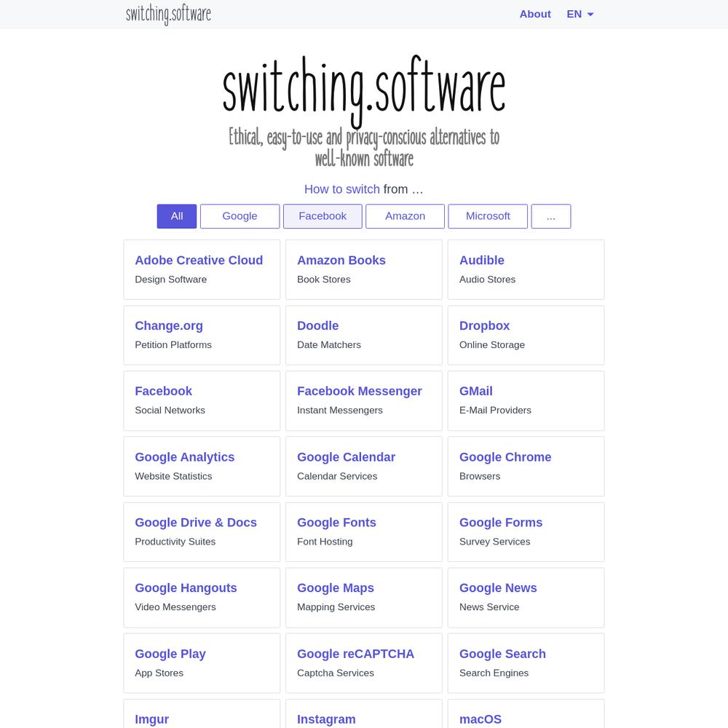Click the 'E-Mail Providers' category text
The width and height of the screenshot is (728, 728).
tap(495, 411)
